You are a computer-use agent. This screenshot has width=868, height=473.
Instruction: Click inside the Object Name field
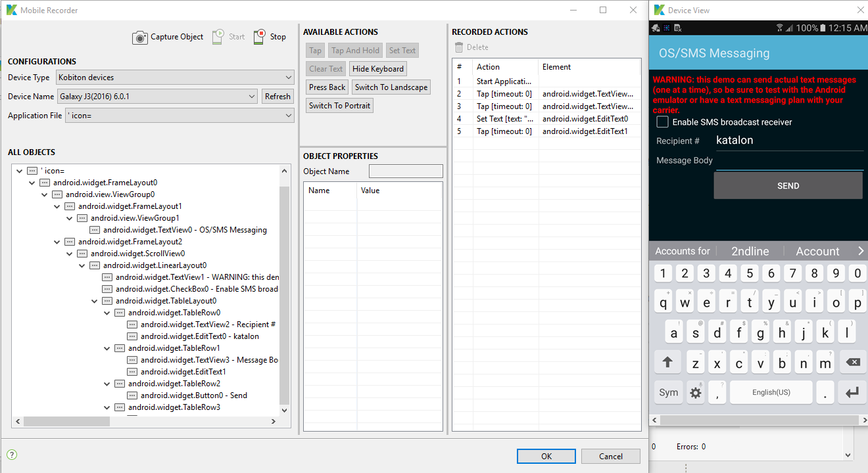click(406, 171)
